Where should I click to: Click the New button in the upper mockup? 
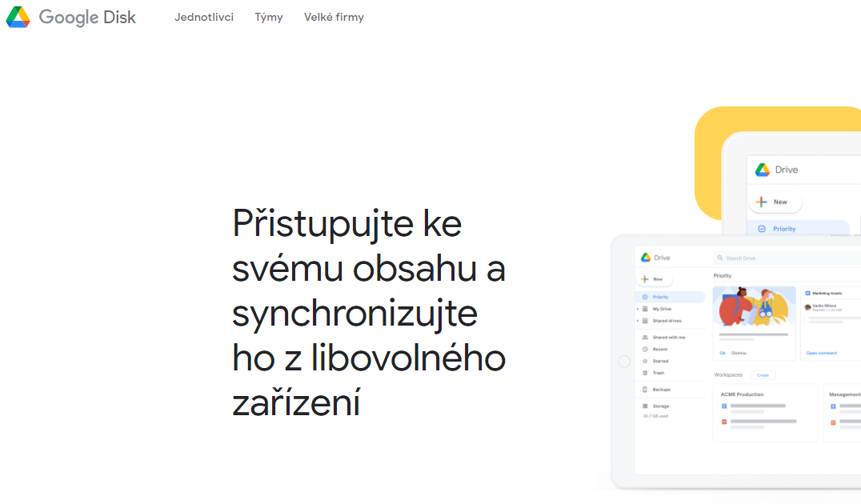click(775, 202)
